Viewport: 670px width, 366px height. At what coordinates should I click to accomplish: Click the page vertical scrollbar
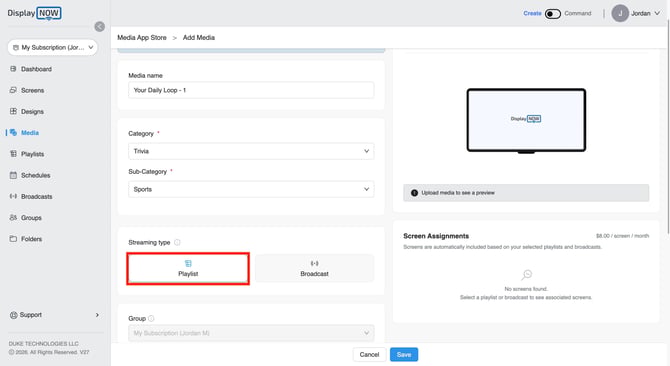667,128
